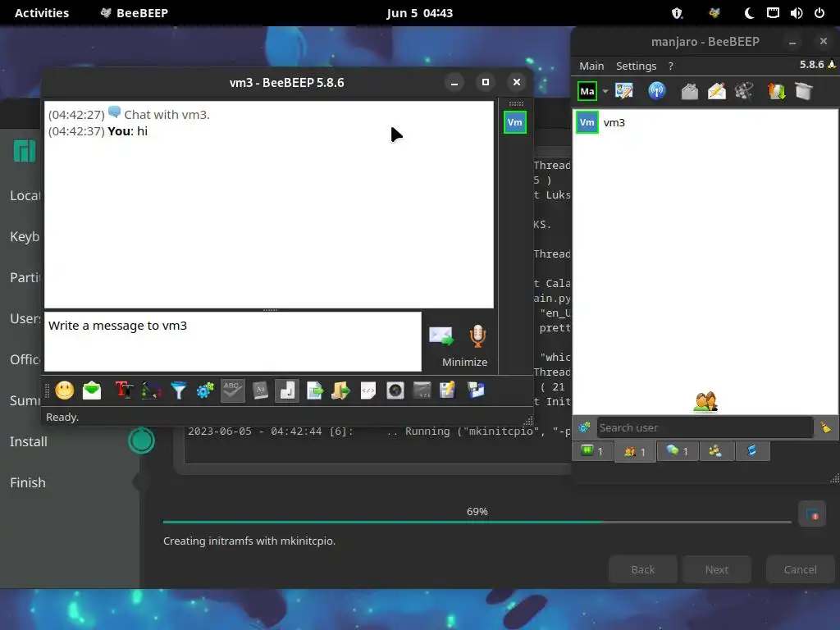Click the Minimize label in chat window

pyautogui.click(x=464, y=362)
